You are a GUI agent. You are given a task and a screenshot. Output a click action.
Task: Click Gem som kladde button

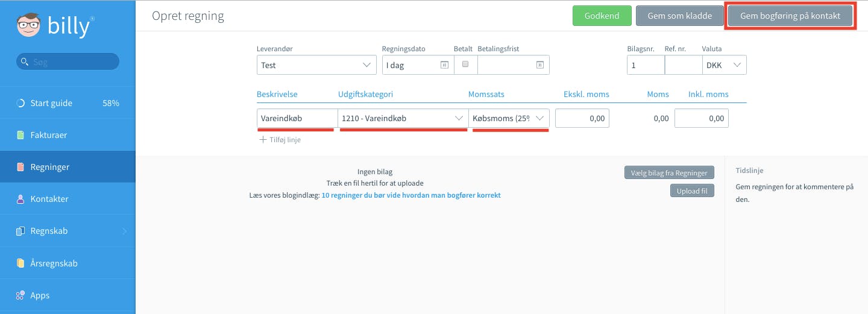pos(679,16)
